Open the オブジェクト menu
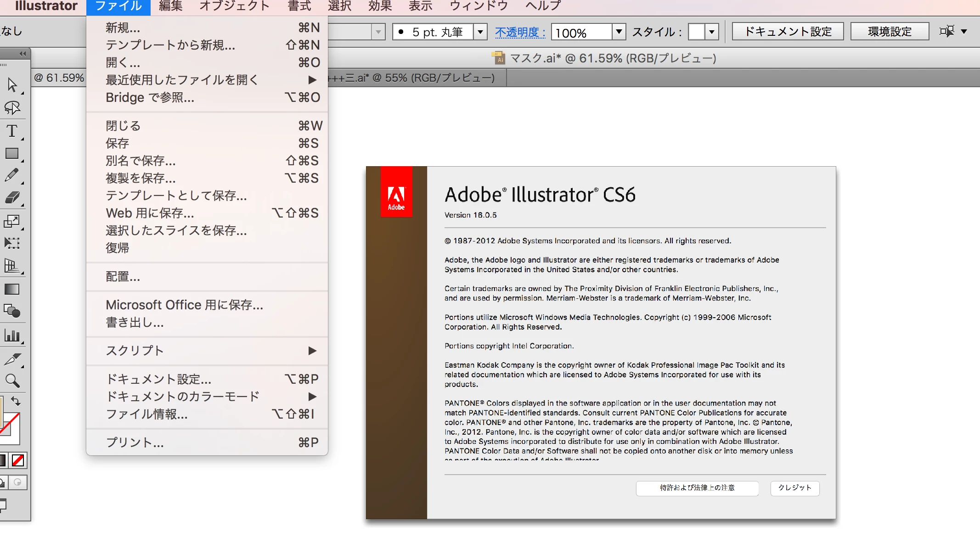 (234, 6)
